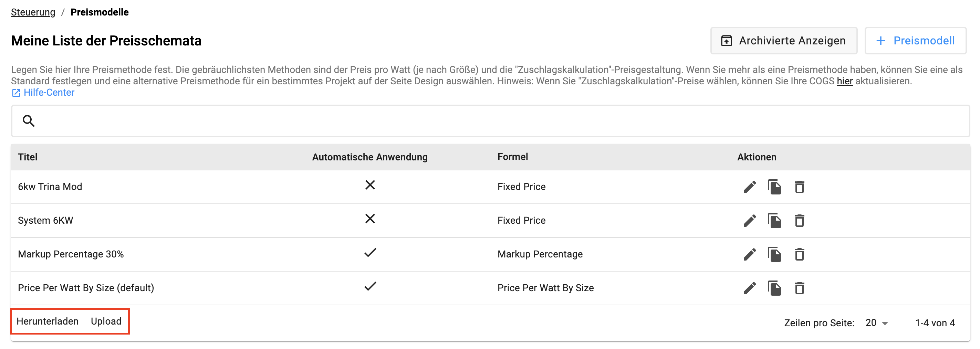
Task: Edit Price Per Watt By Size scheme
Action: pos(749,288)
